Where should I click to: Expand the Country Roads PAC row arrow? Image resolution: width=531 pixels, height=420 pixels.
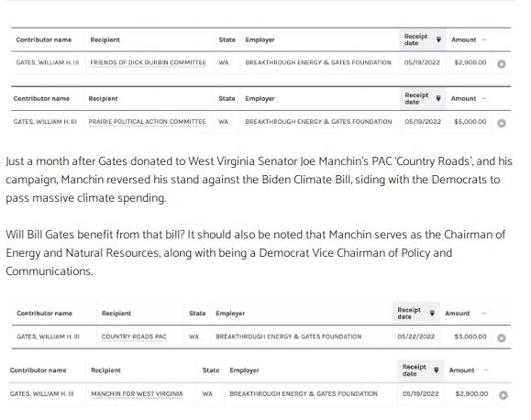(502, 337)
